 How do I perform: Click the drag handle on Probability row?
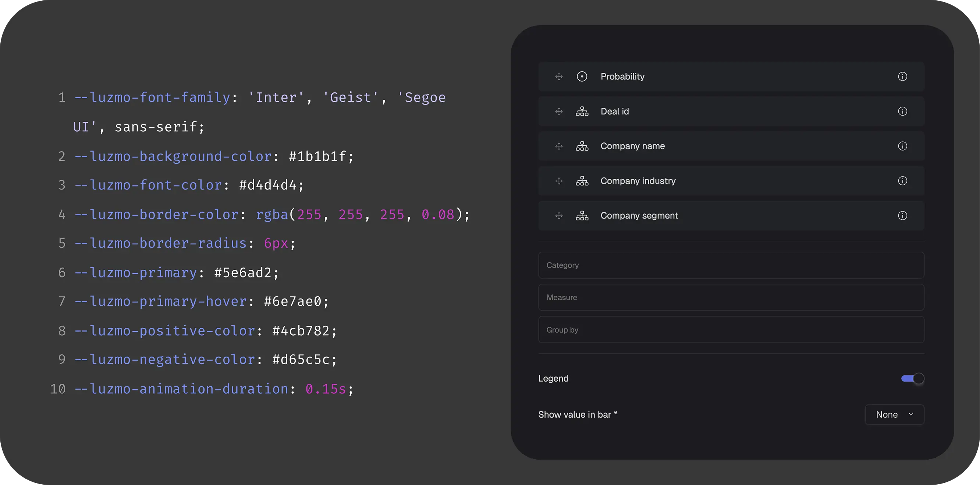click(x=559, y=77)
